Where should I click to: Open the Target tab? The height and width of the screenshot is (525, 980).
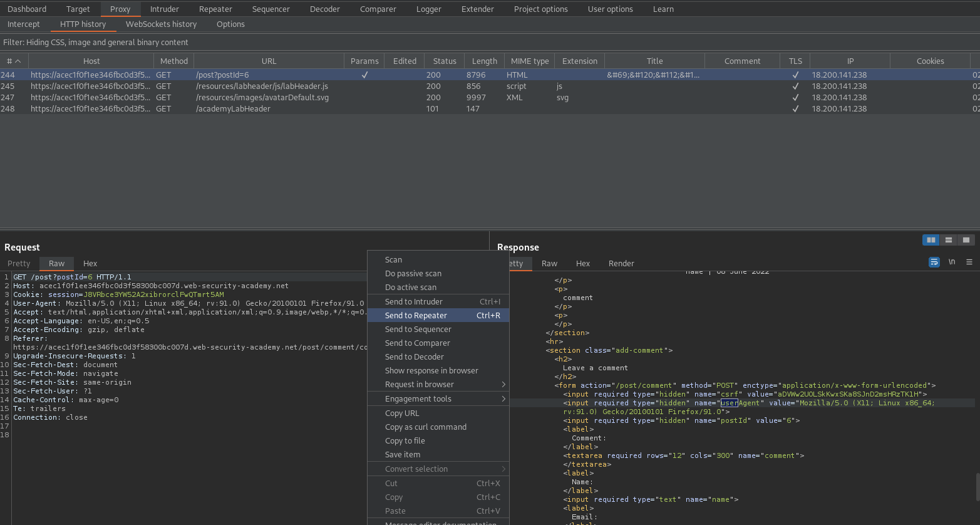click(78, 9)
